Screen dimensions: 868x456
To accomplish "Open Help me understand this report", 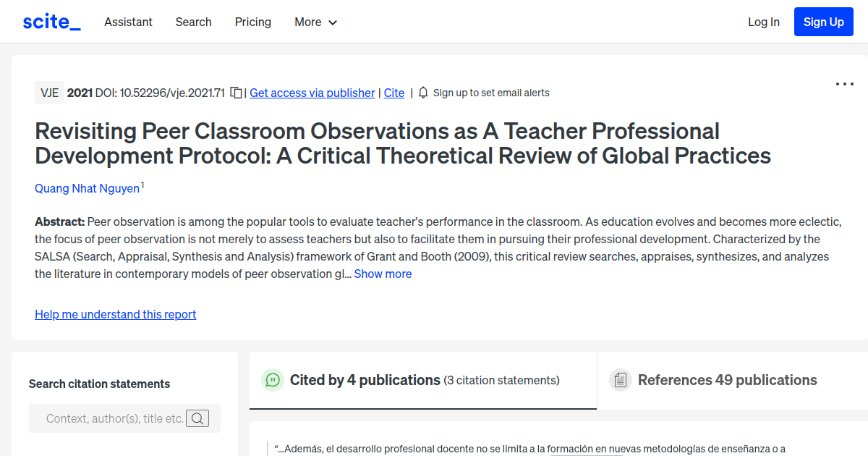I will point(115,314).
